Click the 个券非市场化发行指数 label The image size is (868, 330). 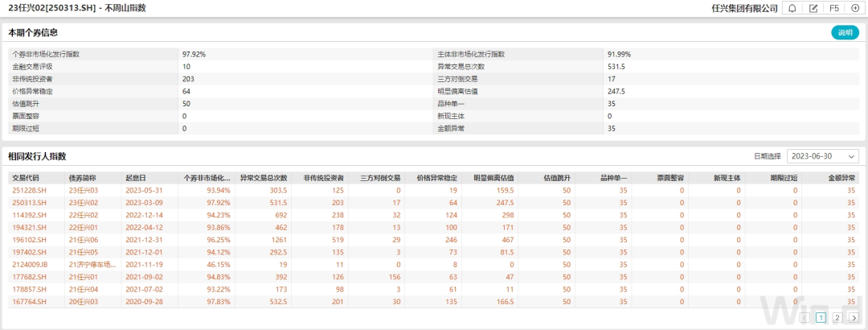tap(46, 55)
